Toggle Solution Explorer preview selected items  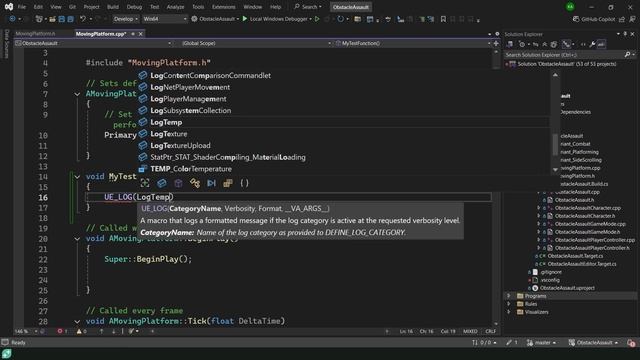point(601,44)
